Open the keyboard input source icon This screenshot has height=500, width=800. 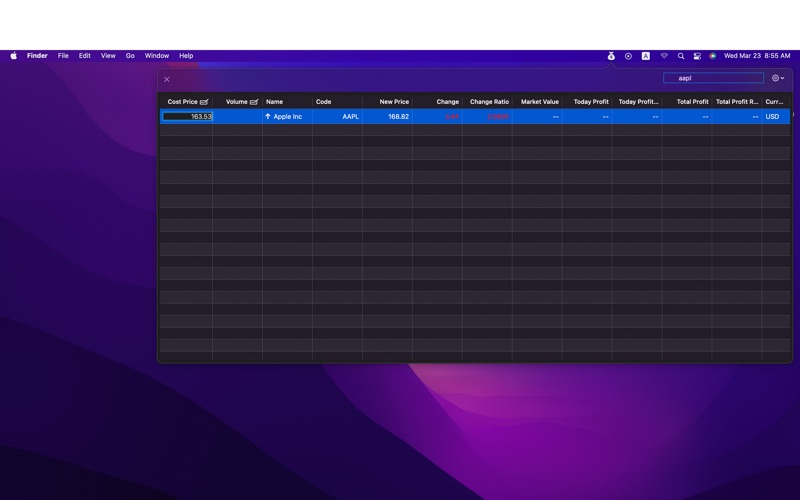[646, 56]
